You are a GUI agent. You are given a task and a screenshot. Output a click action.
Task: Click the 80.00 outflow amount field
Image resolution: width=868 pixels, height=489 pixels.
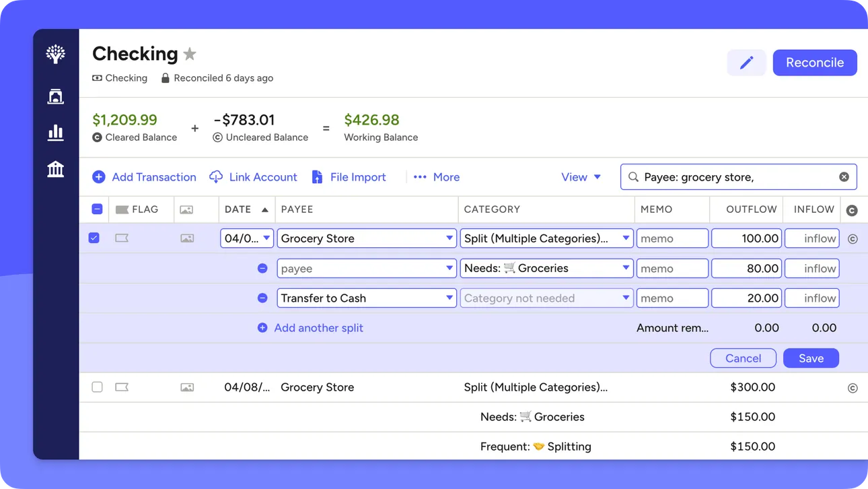pos(746,268)
